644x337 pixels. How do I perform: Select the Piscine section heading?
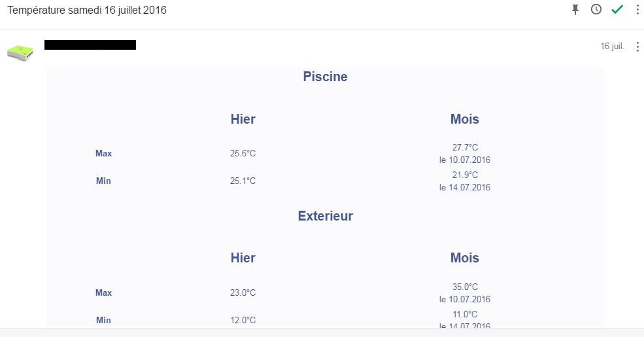325,77
